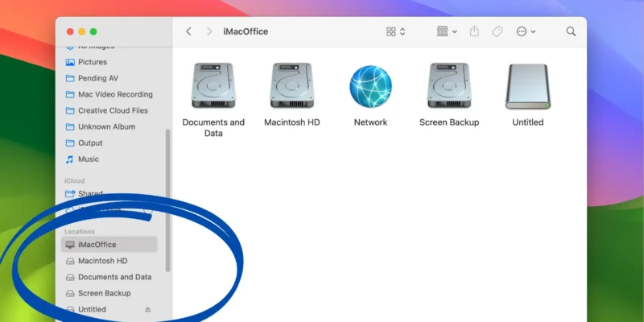
Task: Switch view using the icon grid button
Action: (391, 31)
